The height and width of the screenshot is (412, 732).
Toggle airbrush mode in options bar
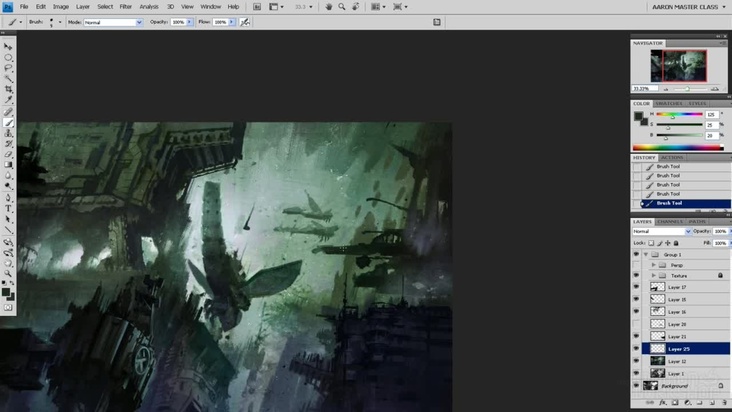245,22
